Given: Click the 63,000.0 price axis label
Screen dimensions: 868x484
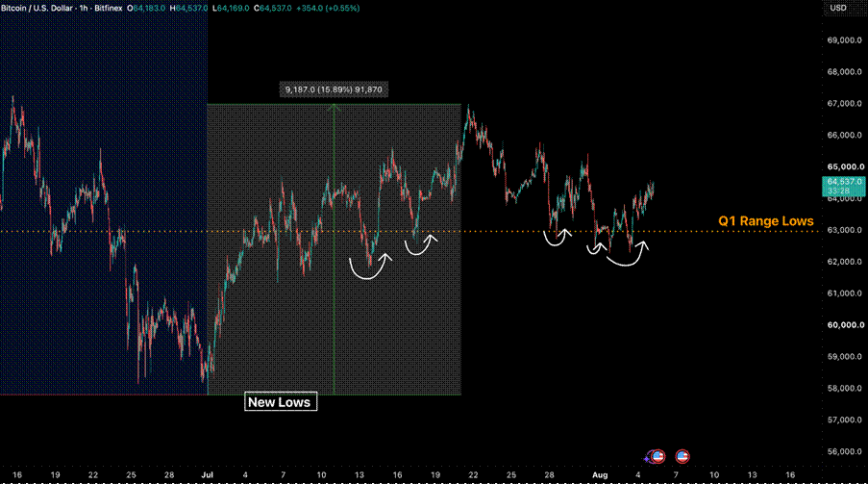Looking at the screenshot, I should point(844,230).
